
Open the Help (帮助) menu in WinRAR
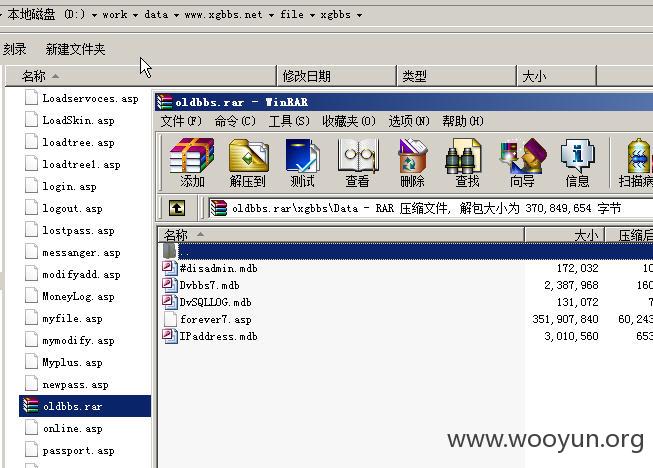point(463,121)
